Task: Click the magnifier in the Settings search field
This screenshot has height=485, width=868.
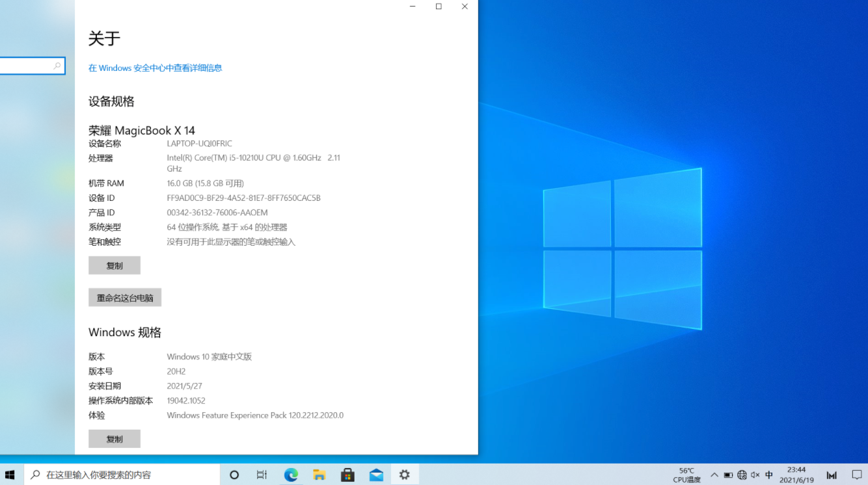Action: [57, 66]
